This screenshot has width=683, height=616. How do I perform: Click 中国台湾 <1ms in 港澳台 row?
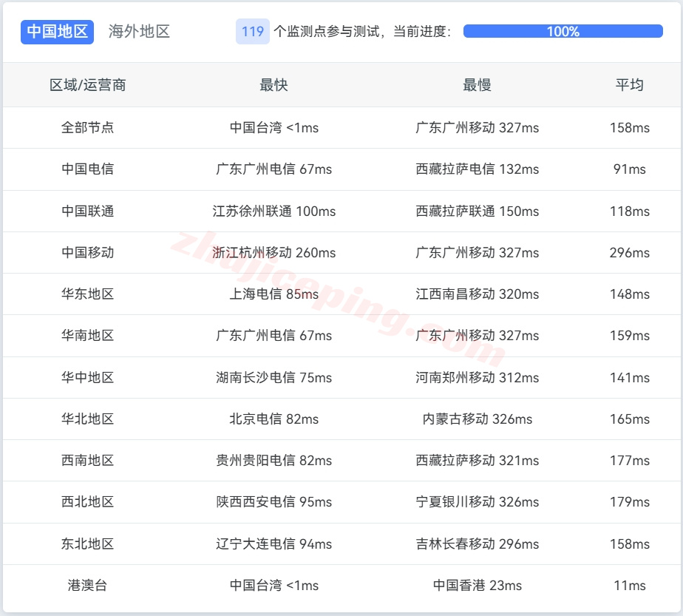point(274,586)
